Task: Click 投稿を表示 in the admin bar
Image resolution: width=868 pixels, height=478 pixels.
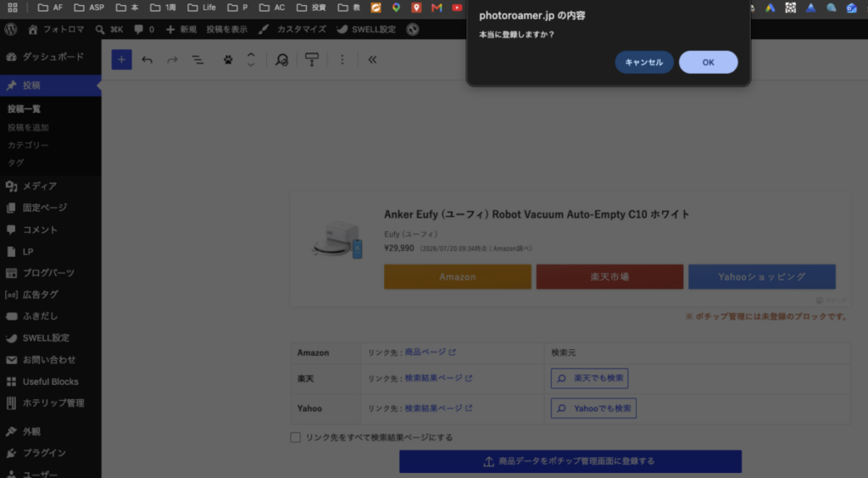Action: click(227, 30)
